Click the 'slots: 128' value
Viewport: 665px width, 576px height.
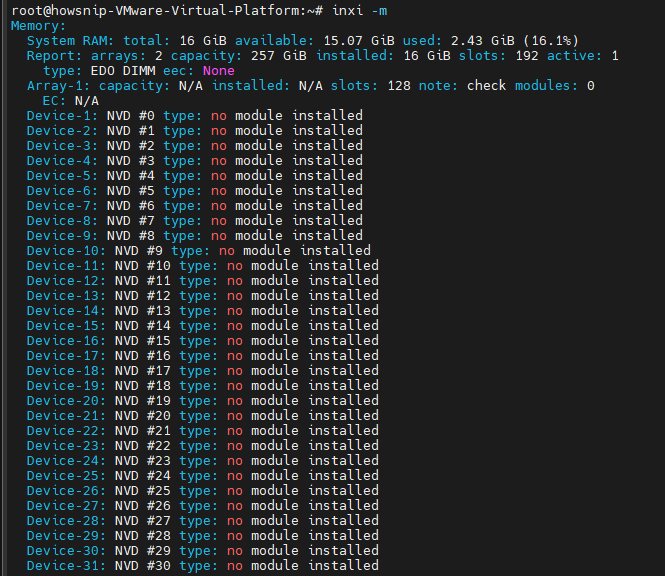[371, 86]
